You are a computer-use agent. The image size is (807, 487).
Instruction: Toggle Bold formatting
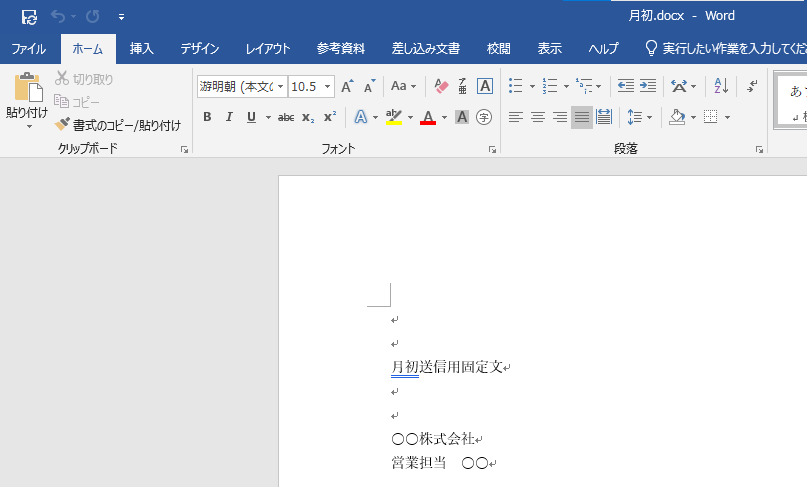207,117
